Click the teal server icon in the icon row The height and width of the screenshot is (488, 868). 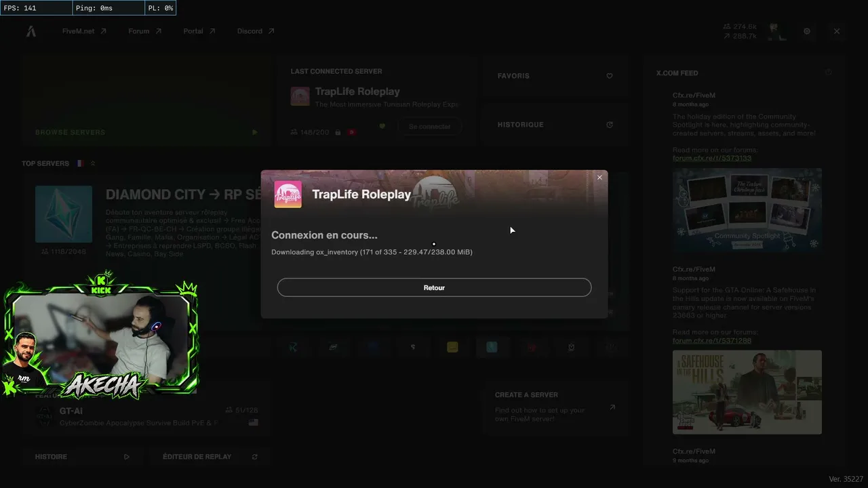click(492, 347)
